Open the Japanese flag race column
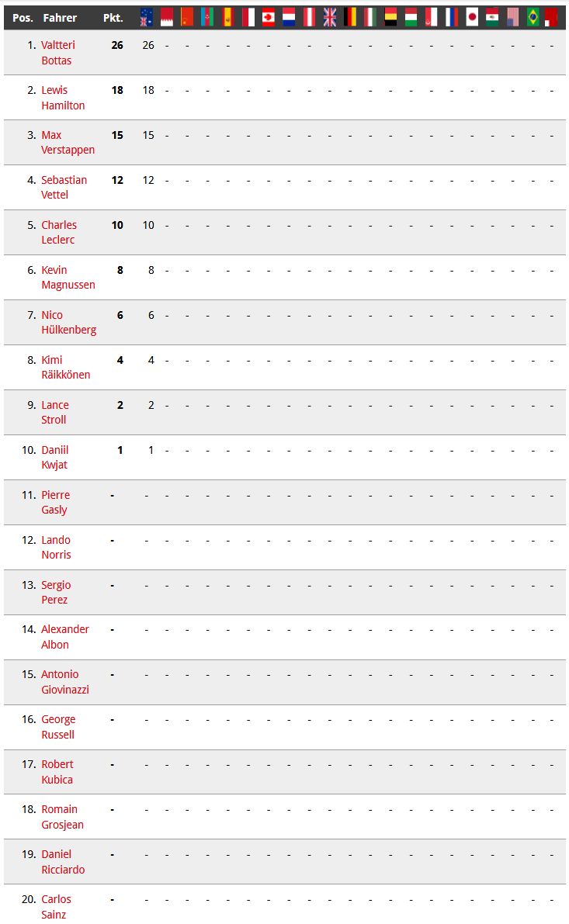This screenshot has width=569, height=924. pos(472,18)
